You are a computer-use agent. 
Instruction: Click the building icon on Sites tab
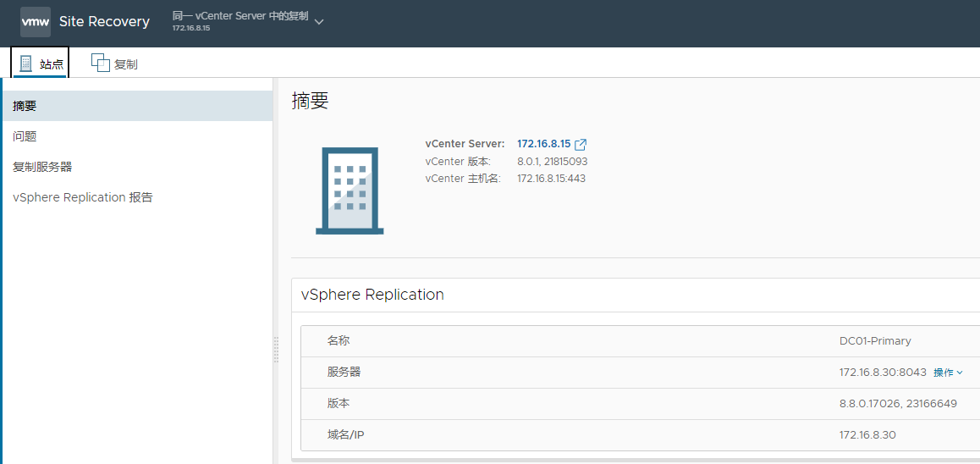25,64
